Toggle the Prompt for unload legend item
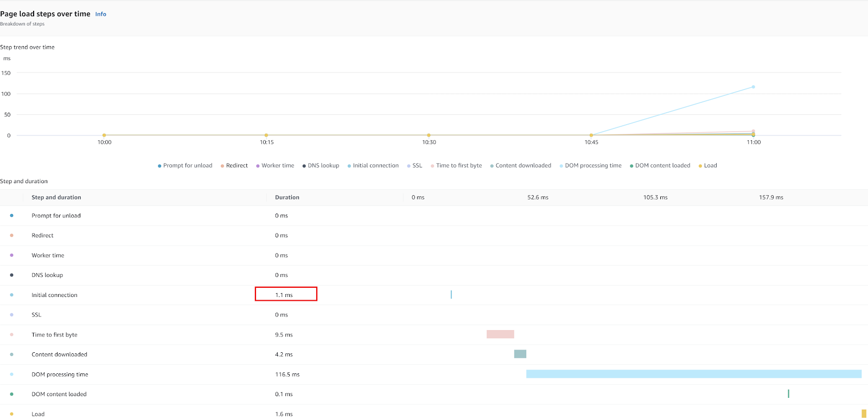 185,166
